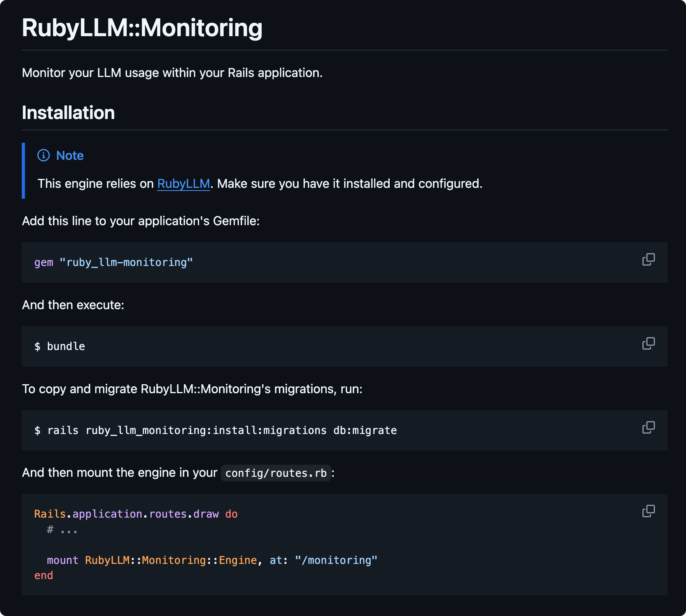Copy the routes.draw mount code block
The image size is (686, 616).
point(648,511)
